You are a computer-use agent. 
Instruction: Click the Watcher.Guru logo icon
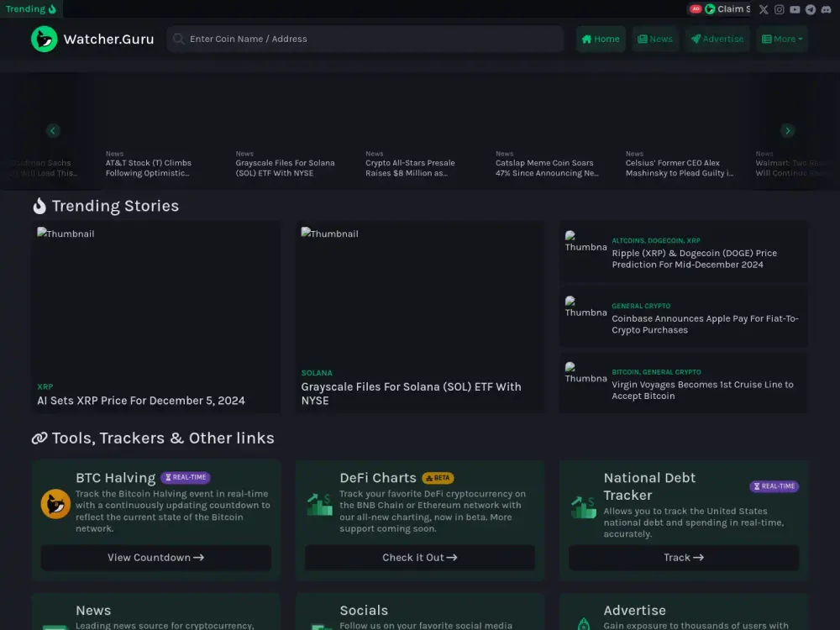pos(45,39)
